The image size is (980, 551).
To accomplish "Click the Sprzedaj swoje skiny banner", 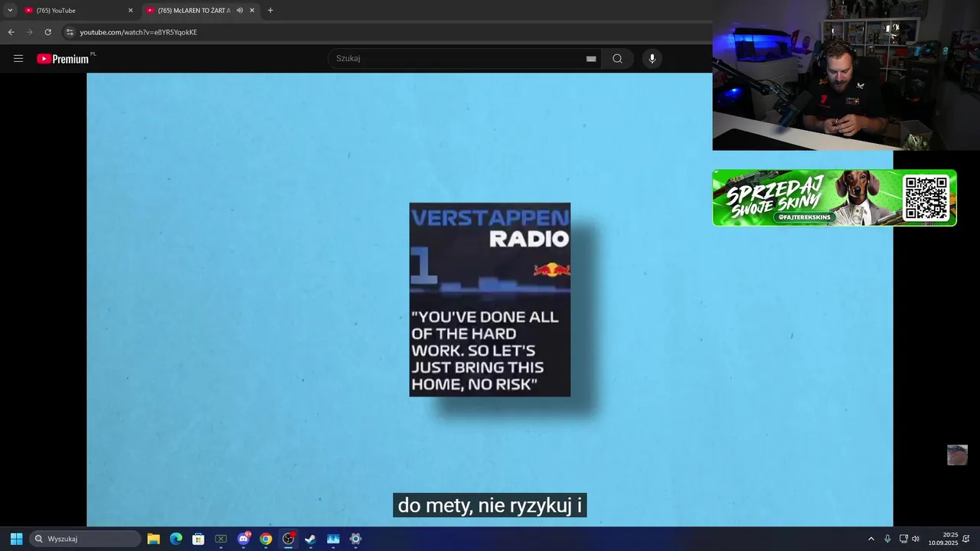I will (x=835, y=197).
